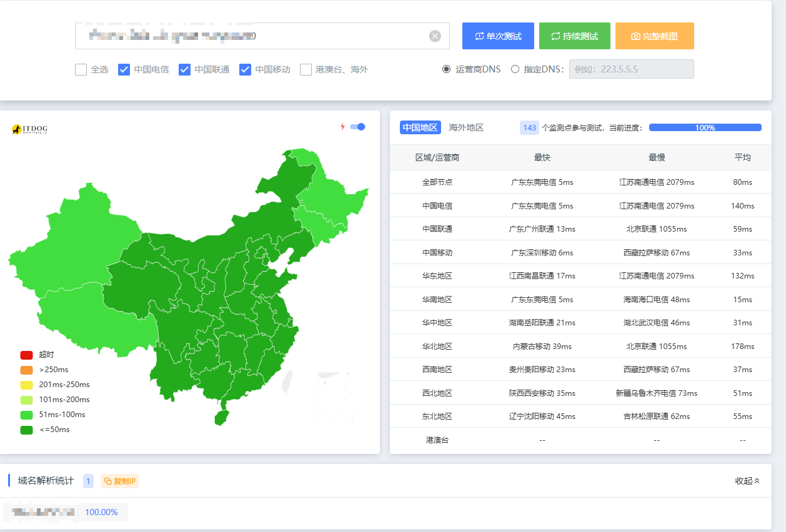Click the custom DNS input field

click(631, 69)
